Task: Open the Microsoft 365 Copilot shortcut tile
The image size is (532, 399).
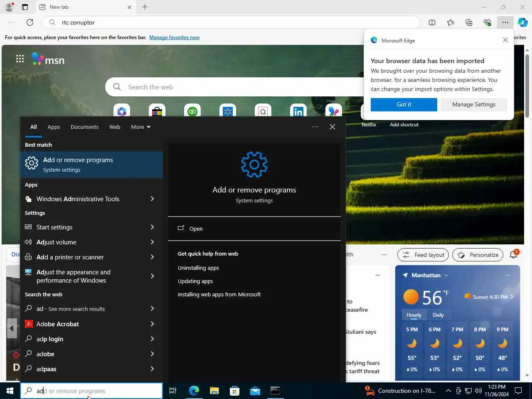Action: tap(122, 111)
